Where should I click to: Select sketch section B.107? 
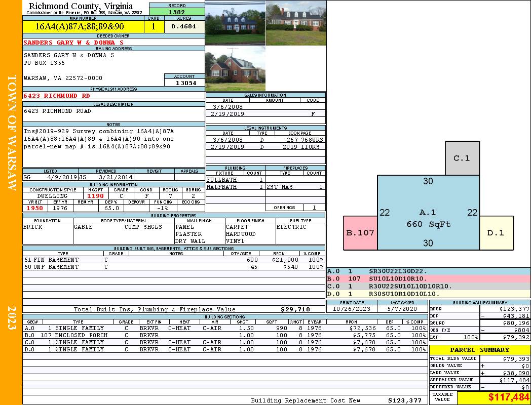(x=360, y=233)
